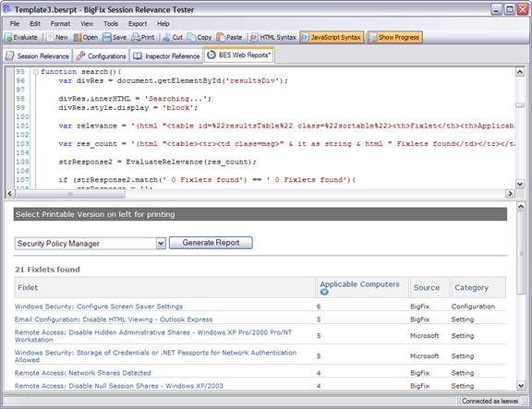Screen dimensions: 532x409
Task: Print the document from toolbar
Action: [143, 37]
